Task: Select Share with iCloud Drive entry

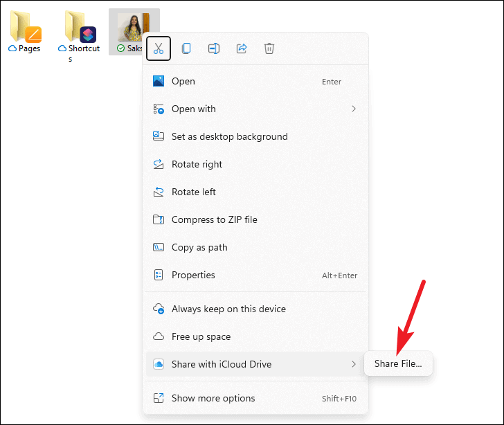Action: coord(255,364)
